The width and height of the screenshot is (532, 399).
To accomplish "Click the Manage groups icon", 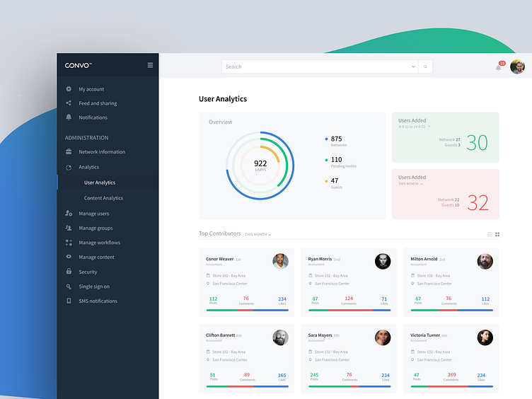I will [x=69, y=228].
